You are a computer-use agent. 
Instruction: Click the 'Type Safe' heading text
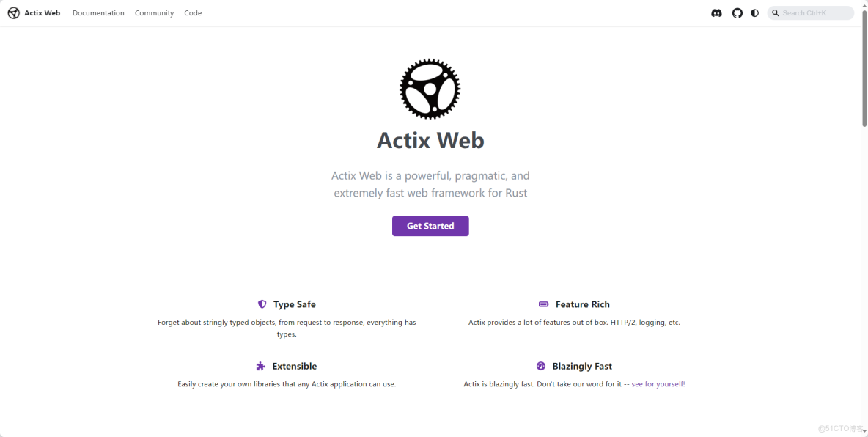pos(295,304)
